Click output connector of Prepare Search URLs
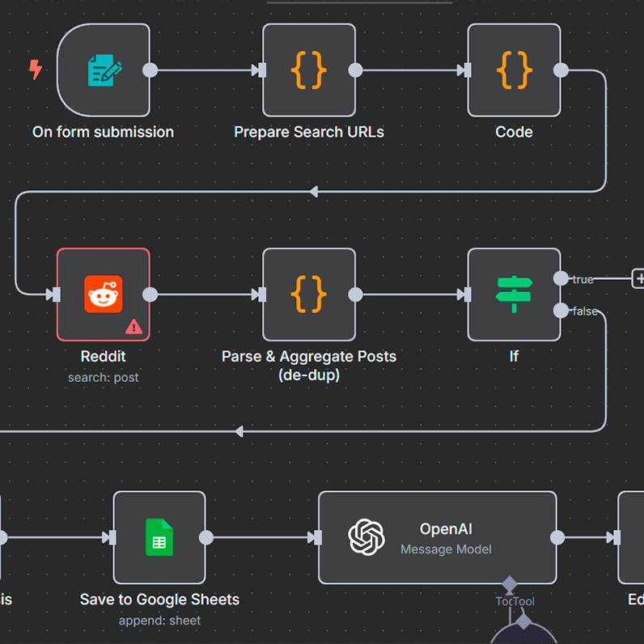 (355, 70)
